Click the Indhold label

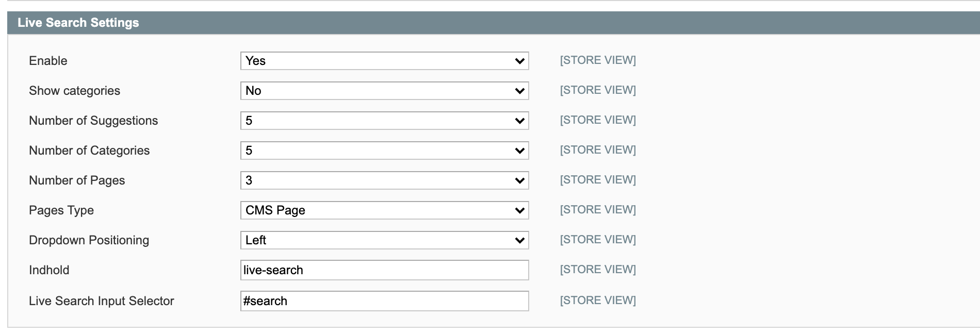[49, 270]
